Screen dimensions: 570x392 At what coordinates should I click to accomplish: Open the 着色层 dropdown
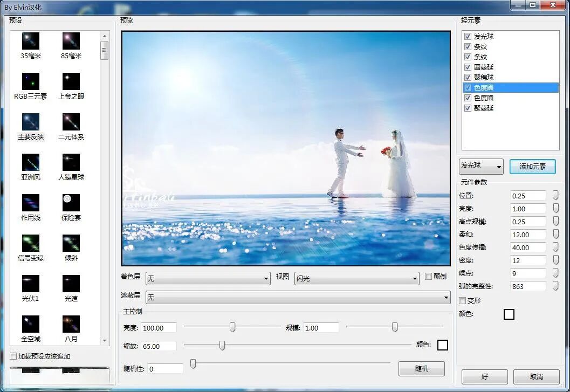pyautogui.click(x=208, y=279)
